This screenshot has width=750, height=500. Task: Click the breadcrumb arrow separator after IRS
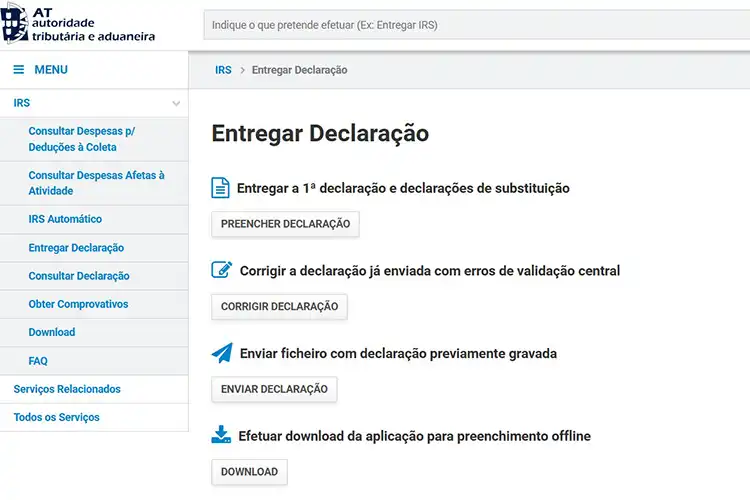coord(243,70)
